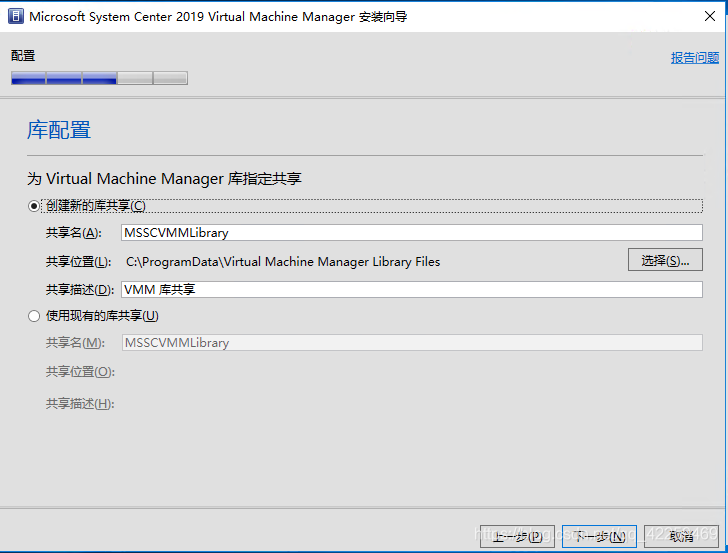
Task: Click the 配置 step label
Action: click(23, 56)
